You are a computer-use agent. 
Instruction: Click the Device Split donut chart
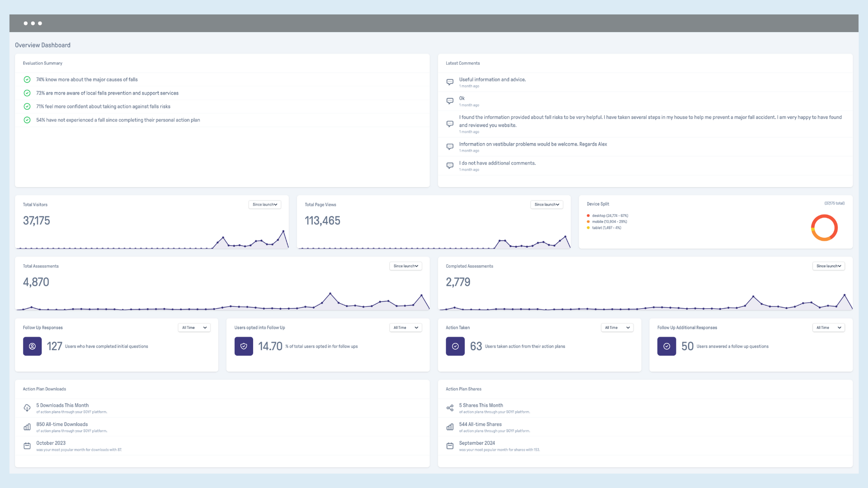pyautogui.click(x=824, y=228)
